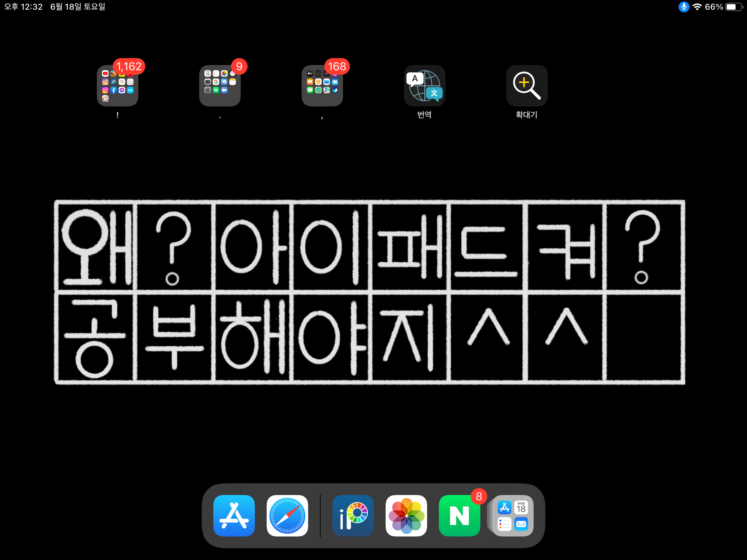Tap the red 8 badge on Naver
The image size is (747, 560).
(x=479, y=496)
